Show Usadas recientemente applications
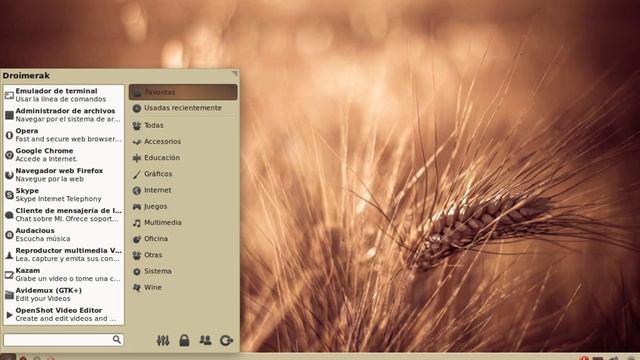 pos(183,108)
